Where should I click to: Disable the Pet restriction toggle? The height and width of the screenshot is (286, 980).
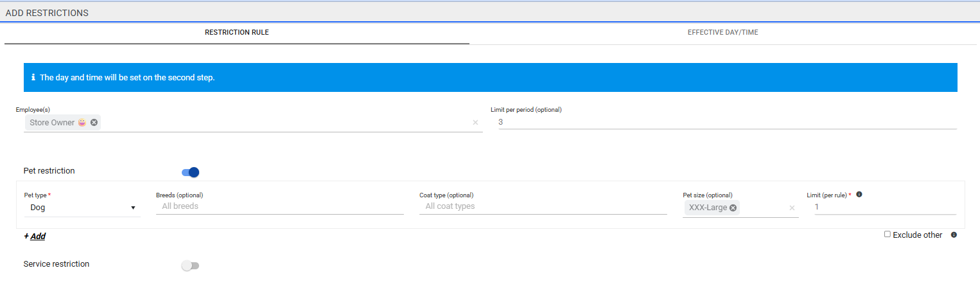coord(191,172)
